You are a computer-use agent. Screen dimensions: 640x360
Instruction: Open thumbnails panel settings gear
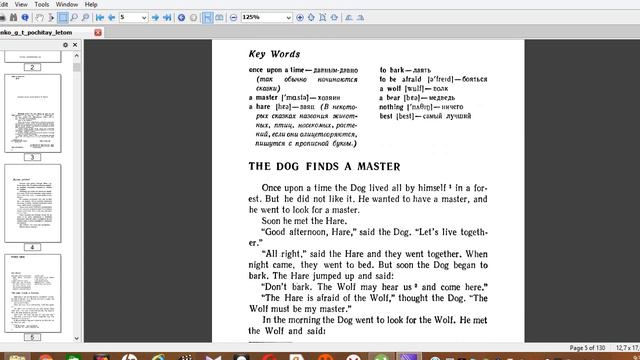pyautogui.click(x=65, y=45)
